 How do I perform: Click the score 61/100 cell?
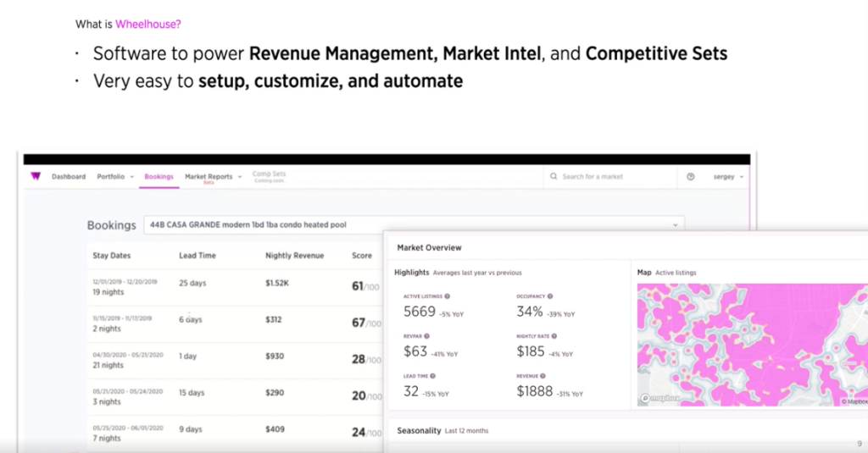click(x=366, y=286)
